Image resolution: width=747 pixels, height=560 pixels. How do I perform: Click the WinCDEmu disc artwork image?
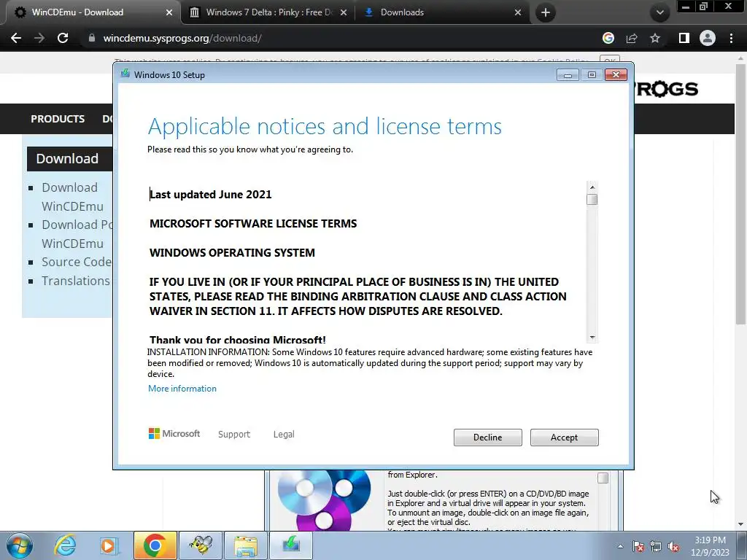point(325,500)
